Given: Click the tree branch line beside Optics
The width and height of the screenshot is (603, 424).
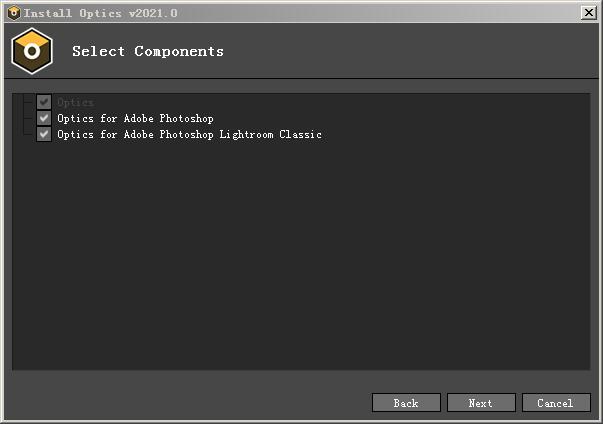Looking at the screenshot, I should point(29,102).
